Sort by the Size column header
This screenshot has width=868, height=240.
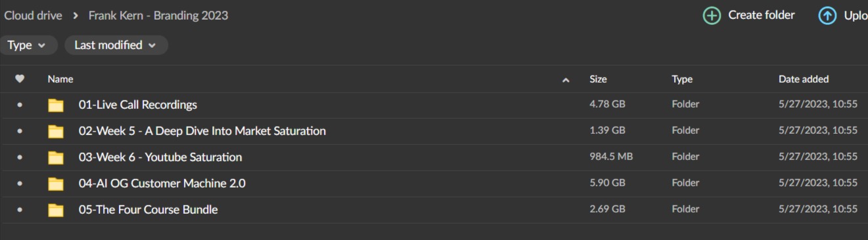point(598,79)
